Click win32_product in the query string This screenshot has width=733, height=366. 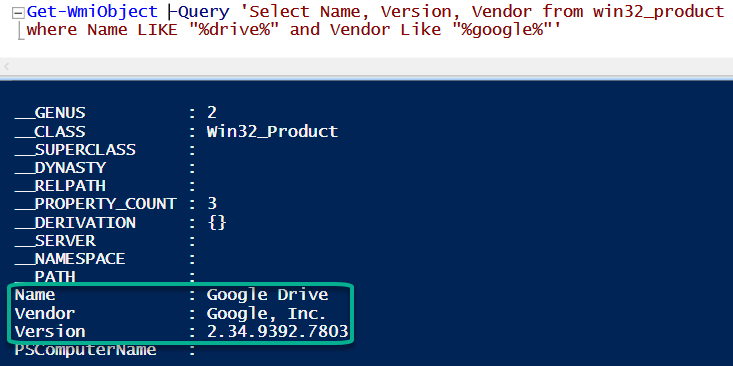click(x=659, y=12)
